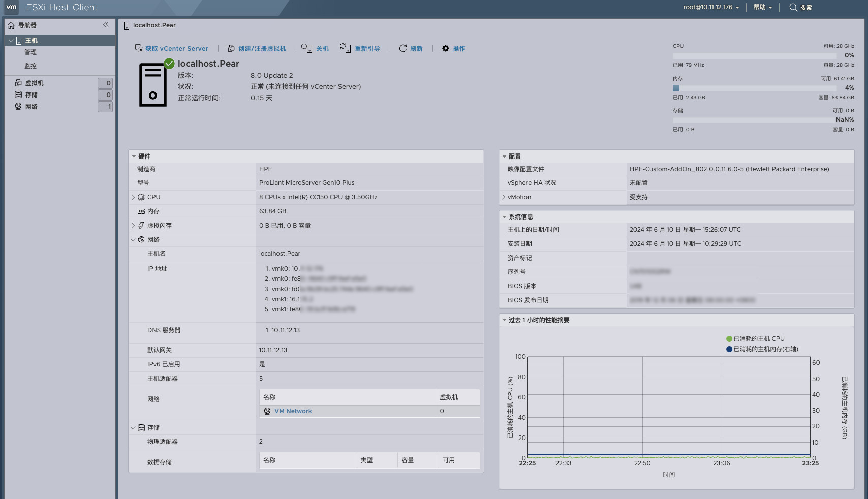The image size is (868, 499).
Task: Click the Navigator home icon
Action: 11,25
